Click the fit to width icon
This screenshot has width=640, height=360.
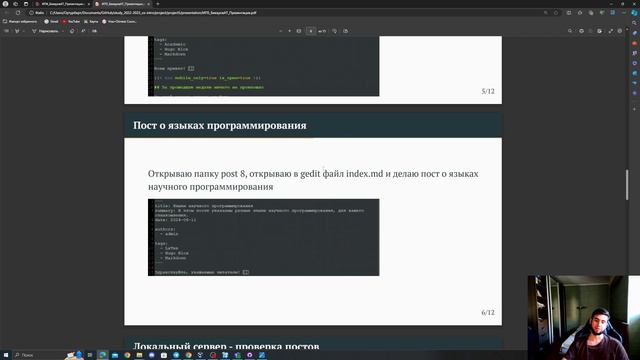click(299, 31)
